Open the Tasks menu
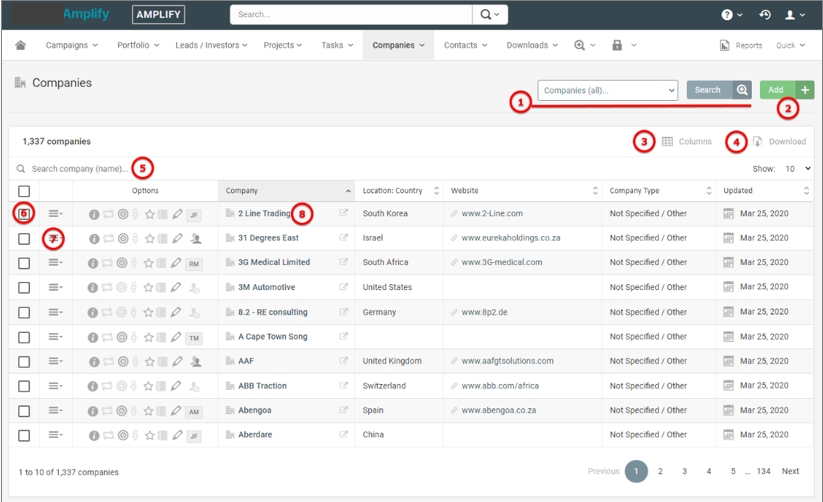 coord(337,45)
